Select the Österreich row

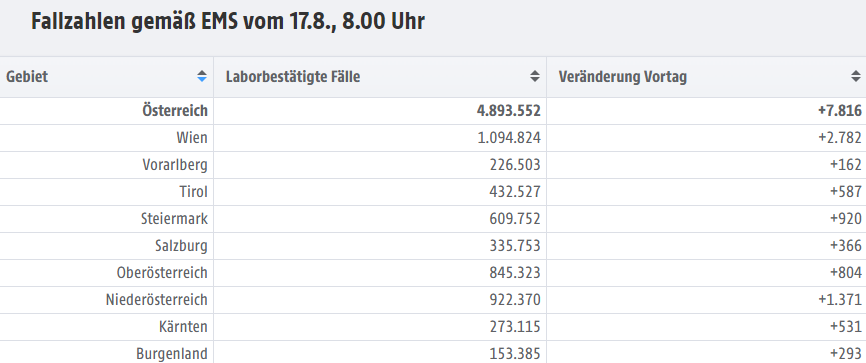click(433, 111)
